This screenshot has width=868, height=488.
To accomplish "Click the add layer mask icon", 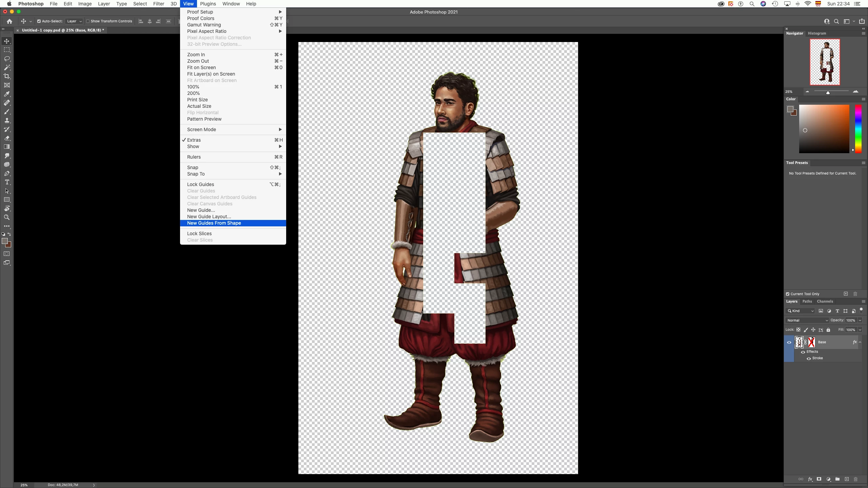I will [819, 479].
